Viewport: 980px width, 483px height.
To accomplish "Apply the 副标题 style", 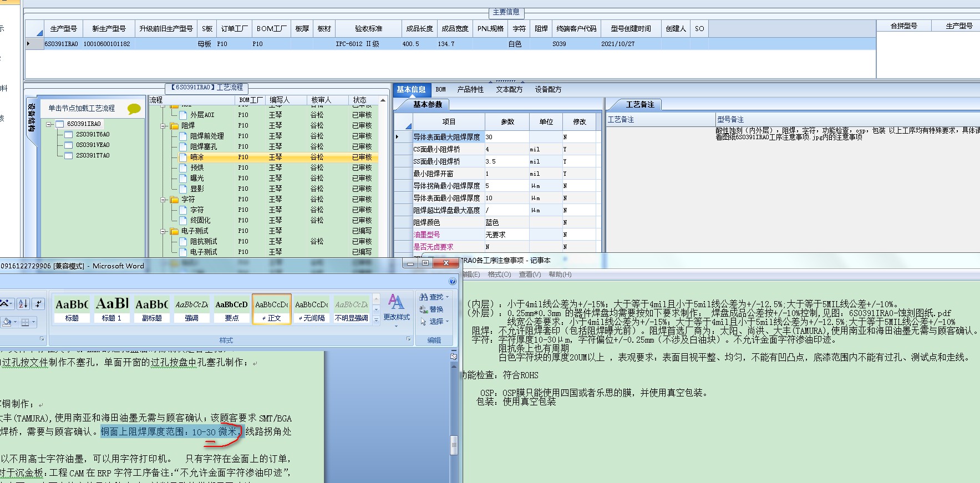I will click(x=151, y=308).
